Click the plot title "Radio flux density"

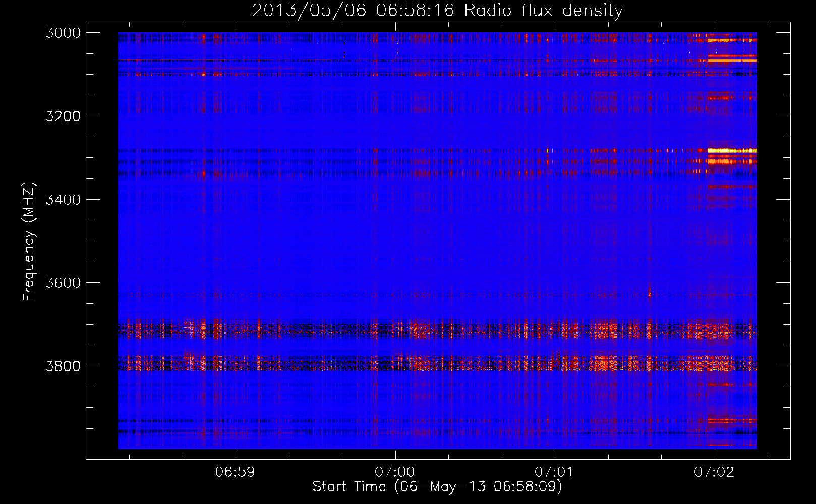tap(544, 10)
